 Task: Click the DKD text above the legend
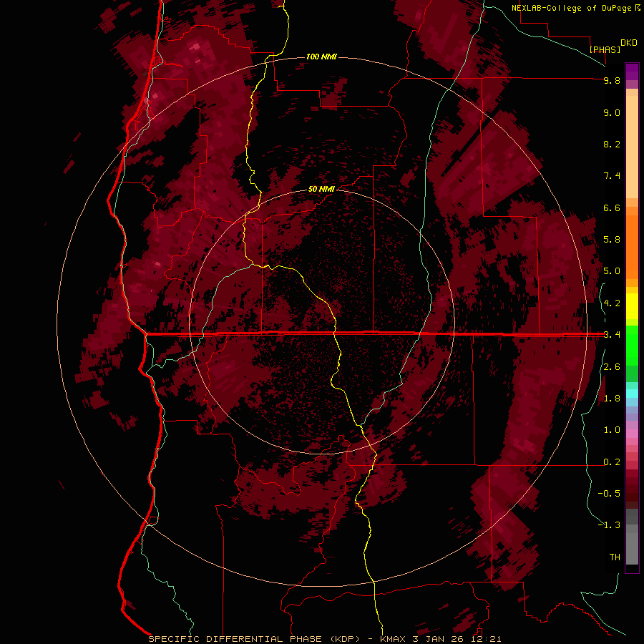point(629,43)
